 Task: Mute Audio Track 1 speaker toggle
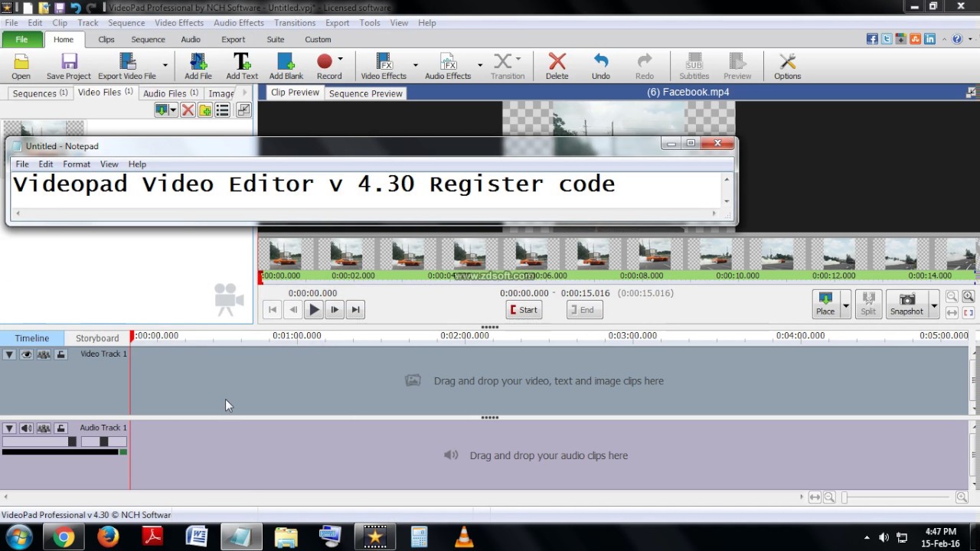27,429
